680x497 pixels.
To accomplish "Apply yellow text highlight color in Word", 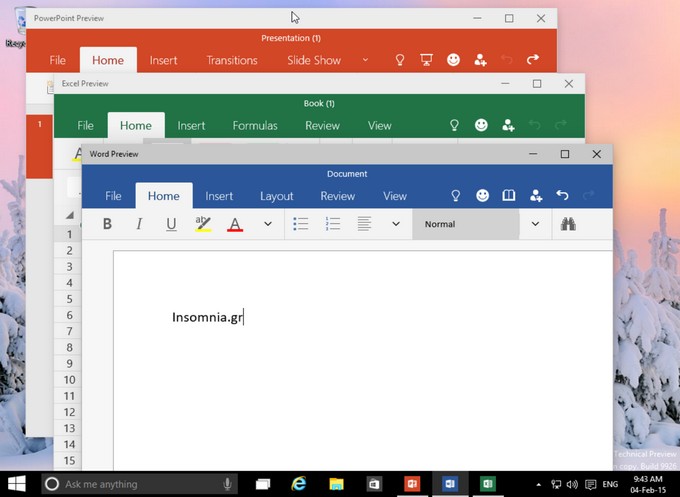I will pyautogui.click(x=203, y=224).
